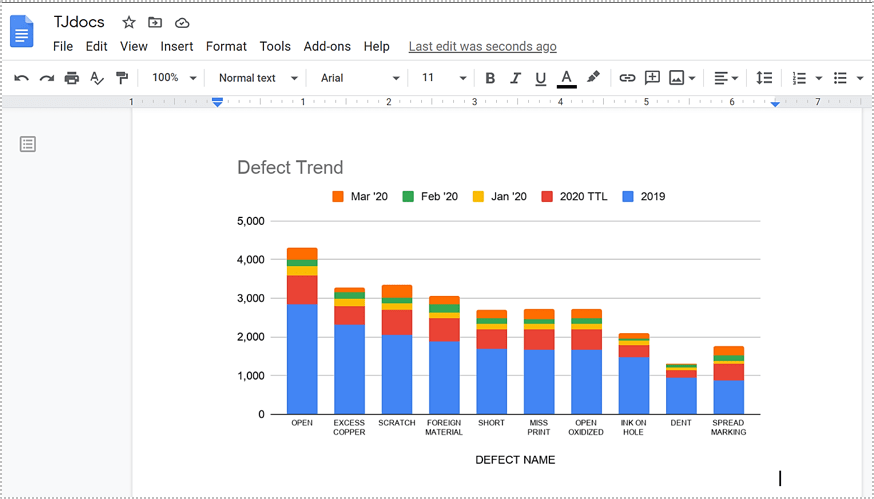
Task: Insert a link with link icon
Action: click(x=627, y=78)
